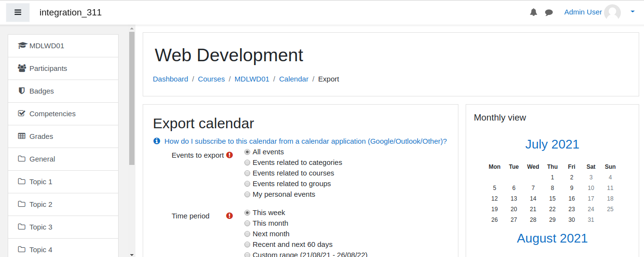
Task: Open MDLWD01 breadcrumb link
Action: pyautogui.click(x=252, y=79)
